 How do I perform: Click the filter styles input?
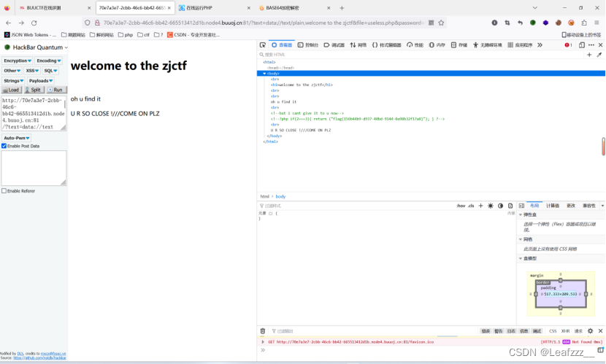click(x=356, y=206)
